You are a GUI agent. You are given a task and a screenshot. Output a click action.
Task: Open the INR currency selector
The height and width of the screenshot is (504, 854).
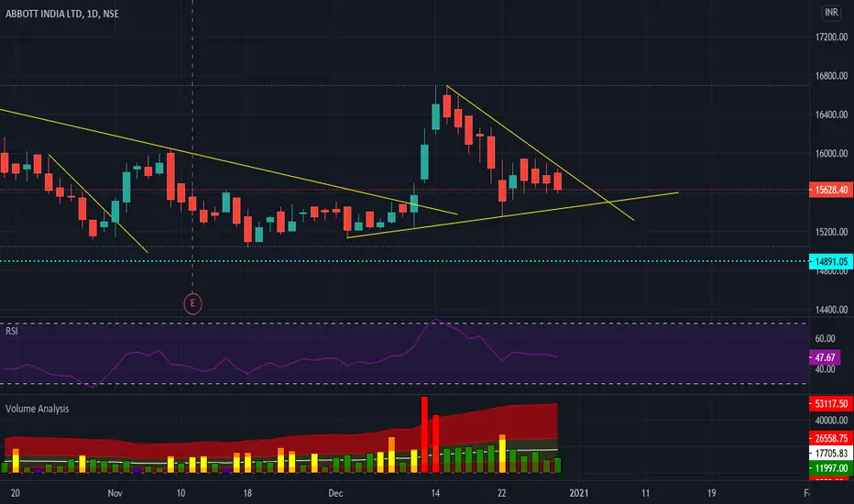click(x=831, y=13)
